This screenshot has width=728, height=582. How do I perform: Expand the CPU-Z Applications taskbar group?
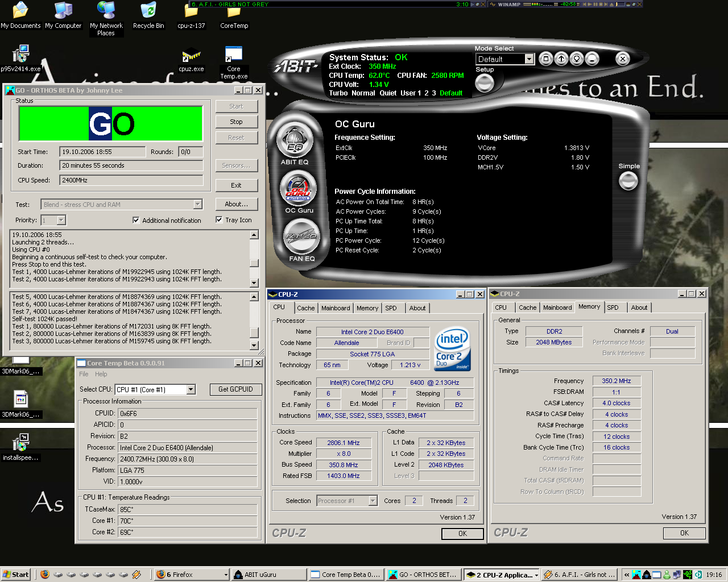(x=536, y=575)
